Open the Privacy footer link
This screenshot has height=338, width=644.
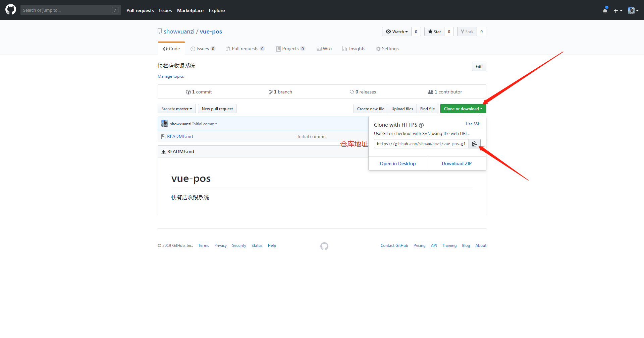point(220,246)
